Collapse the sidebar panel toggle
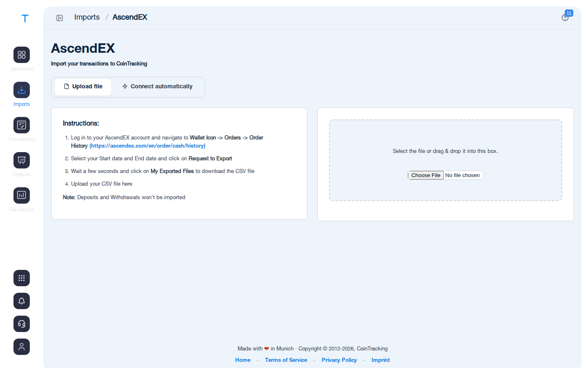The image size is (588, 368). 60,18
